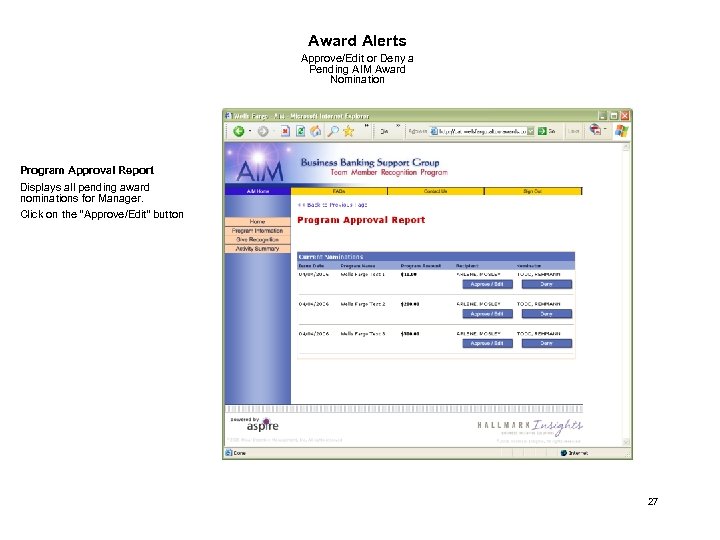Screen dimensions: 720x540
Task: Click the address bar URL field
Action: pyautogui.click(x=482, y=131)
